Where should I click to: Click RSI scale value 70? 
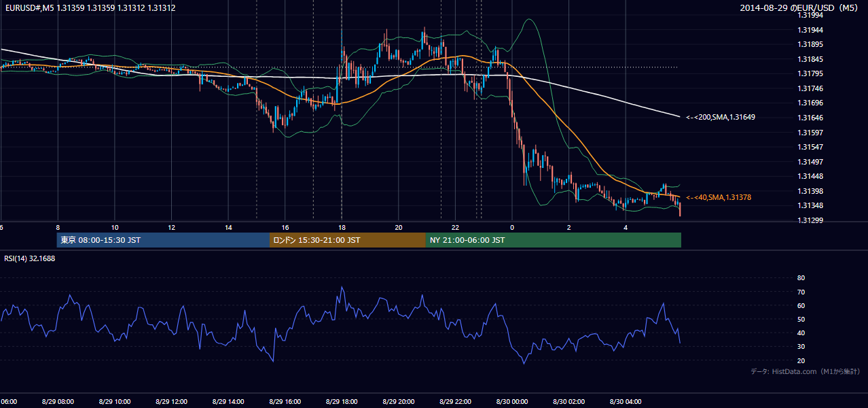(801, 292)
